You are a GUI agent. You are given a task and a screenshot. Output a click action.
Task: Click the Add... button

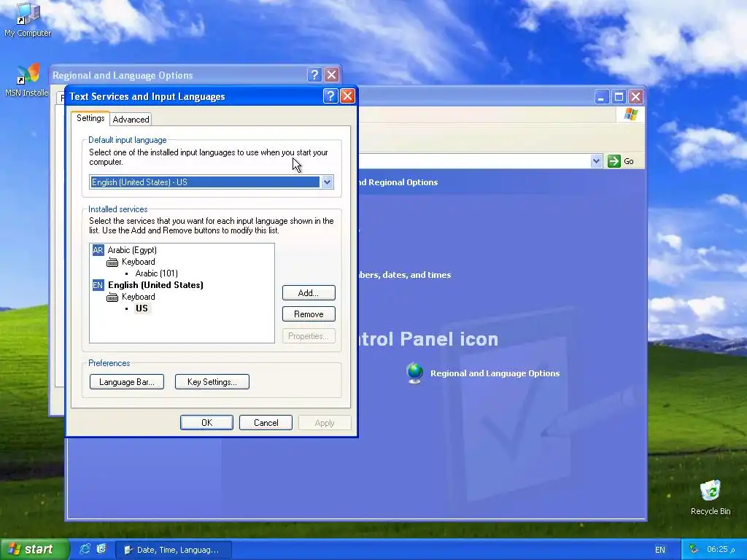[x=309, y=293]
